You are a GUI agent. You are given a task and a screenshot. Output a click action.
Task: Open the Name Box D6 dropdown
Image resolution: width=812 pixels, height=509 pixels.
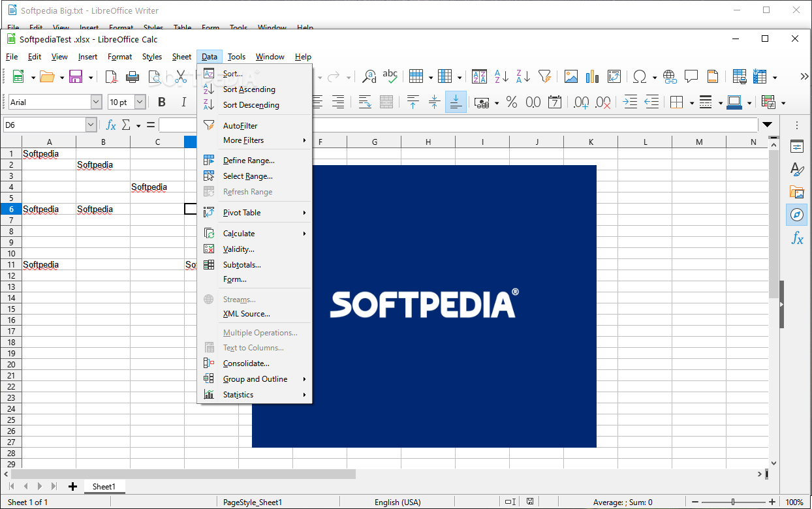click(x=91, y=125)
